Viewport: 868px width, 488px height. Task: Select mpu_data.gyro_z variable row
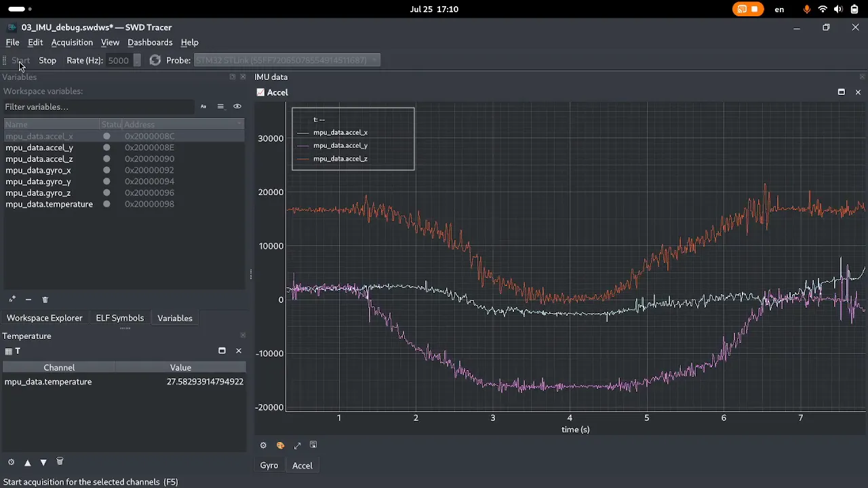(x=124, y=193)
